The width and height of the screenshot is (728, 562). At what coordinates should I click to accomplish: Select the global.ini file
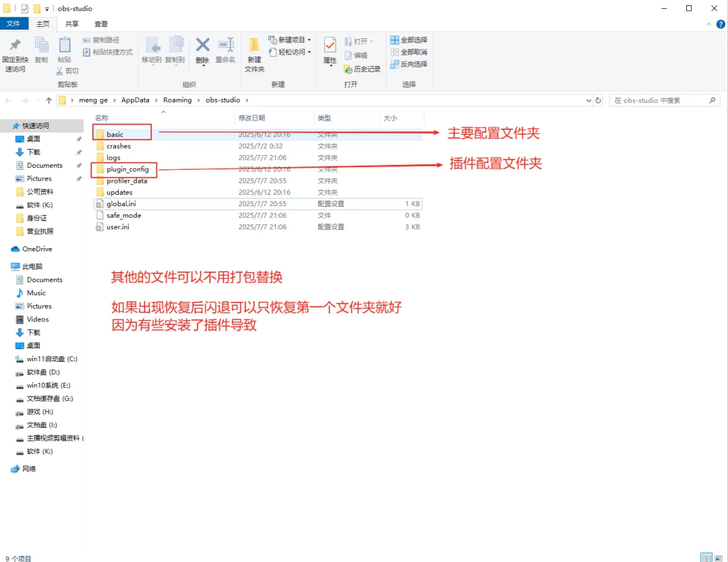tap(258, 204)
